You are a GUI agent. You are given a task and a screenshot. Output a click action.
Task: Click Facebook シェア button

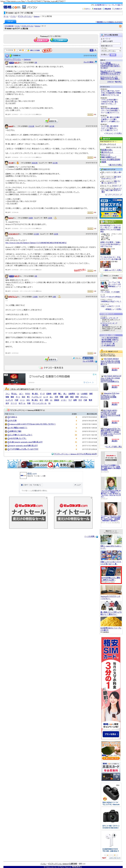(78, 485)
